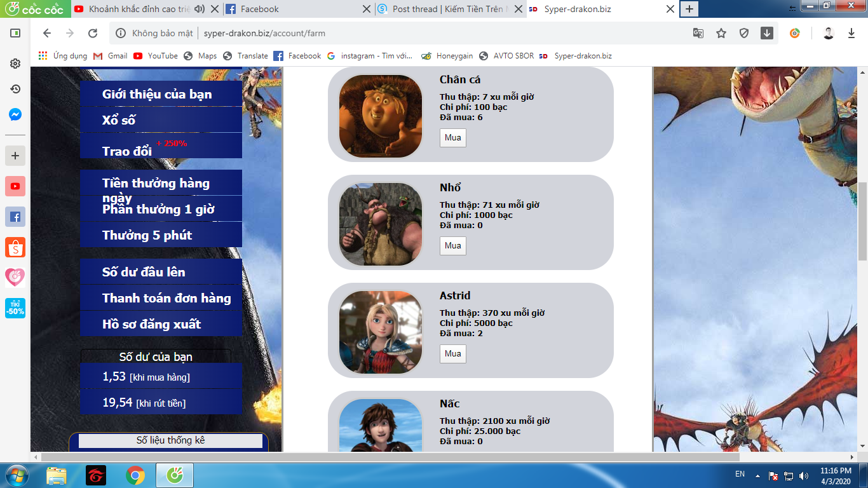This screenshot has height=488, width=868.
Task: Open Shopee shortcut in the sidebar
Action: [x=15, y=247]
